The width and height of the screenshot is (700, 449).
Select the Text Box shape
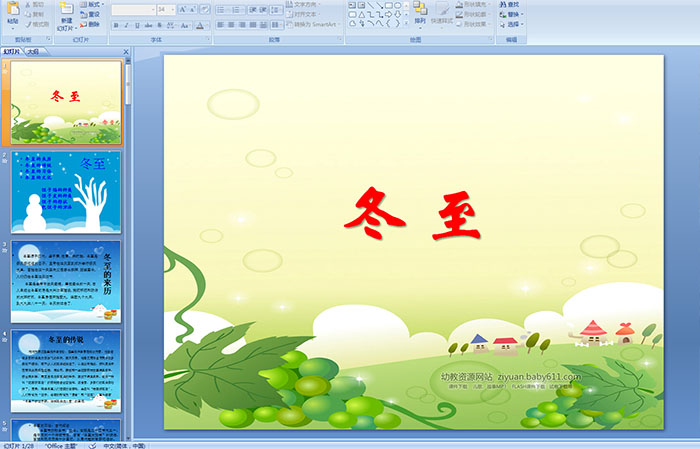click(x=352, y=5)
